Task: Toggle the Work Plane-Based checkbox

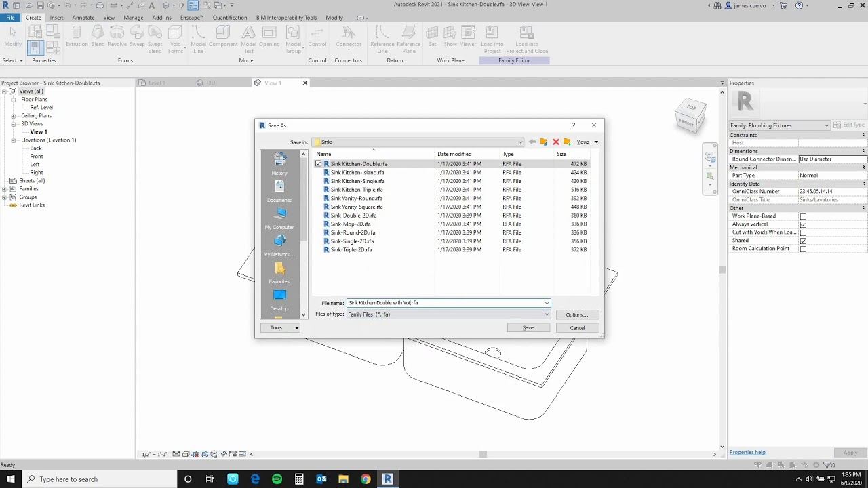Action: click(x=803, y=216)
